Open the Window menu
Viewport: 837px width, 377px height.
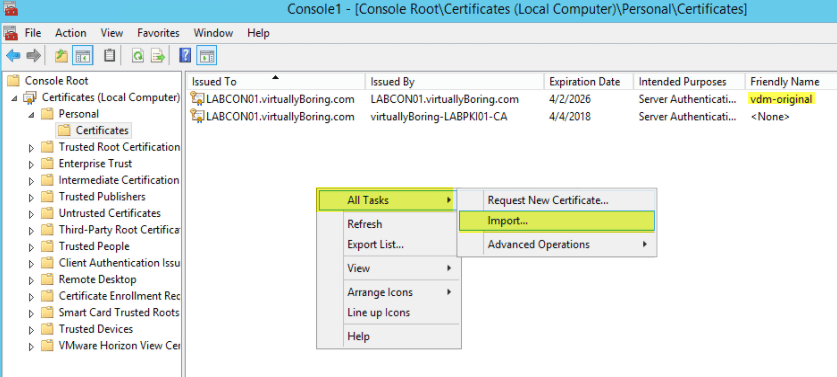click(213, 33)
